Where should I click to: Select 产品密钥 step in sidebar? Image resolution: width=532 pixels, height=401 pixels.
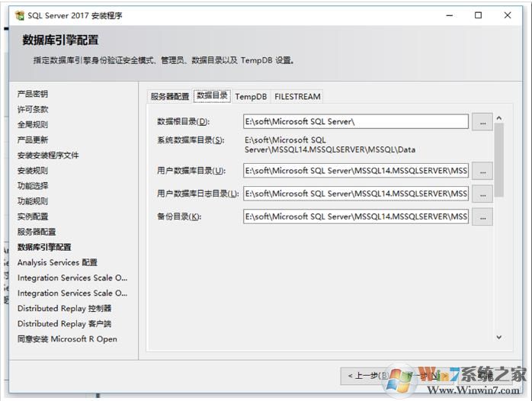[x=33, y=94]
